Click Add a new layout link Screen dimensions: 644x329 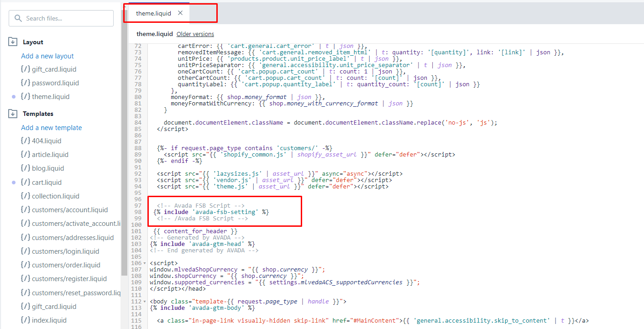(x=47, y=56)
